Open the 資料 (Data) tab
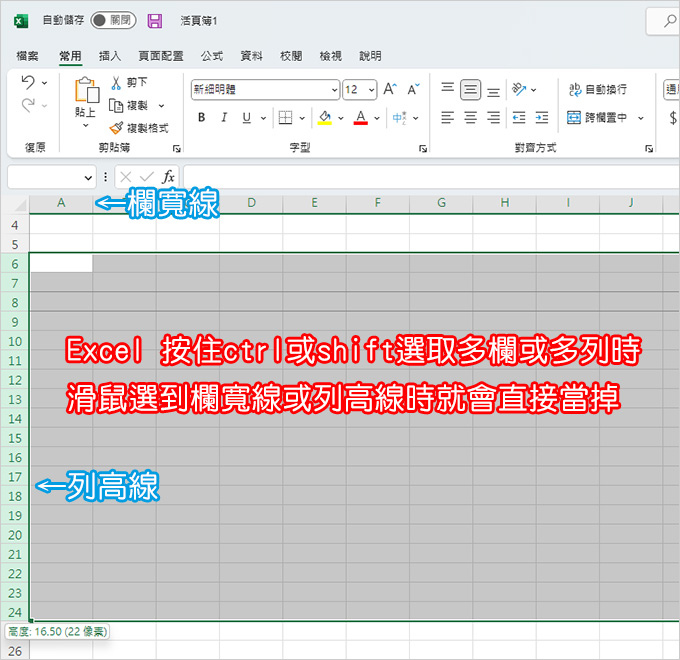Image resolution: width=680 pixels, height=660 pixels. point(252,56)
